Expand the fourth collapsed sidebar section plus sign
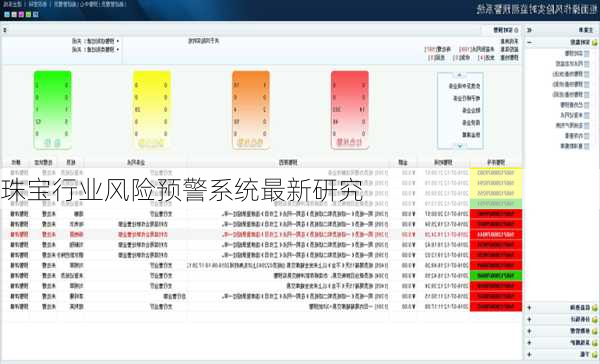Viewport: 600px width, 364px height. [x=530, y=343]
